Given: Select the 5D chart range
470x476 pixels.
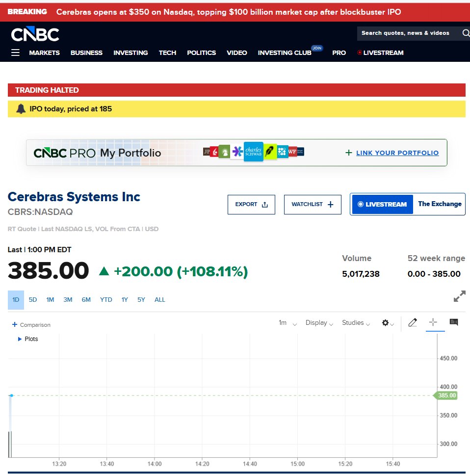Looking at the screenshot, I should point(33,300).
